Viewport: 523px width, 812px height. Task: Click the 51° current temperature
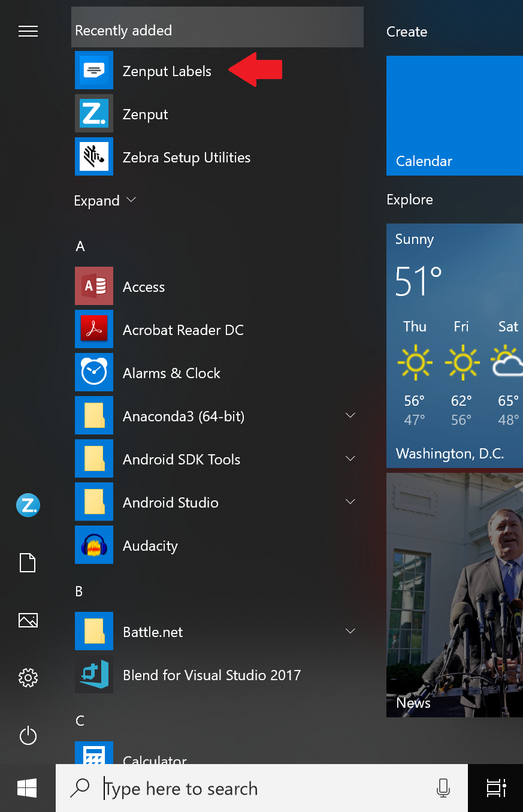[418, 281]
